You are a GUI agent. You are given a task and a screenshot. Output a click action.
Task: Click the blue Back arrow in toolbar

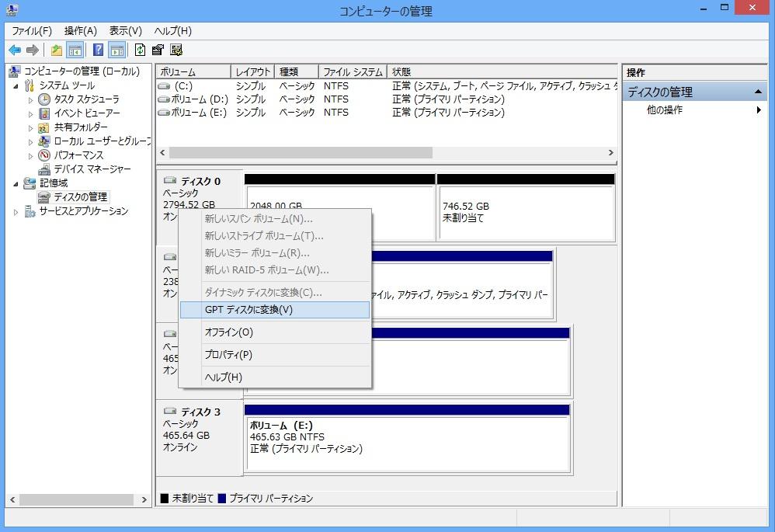pyautogui.click(x=15, y=50)
